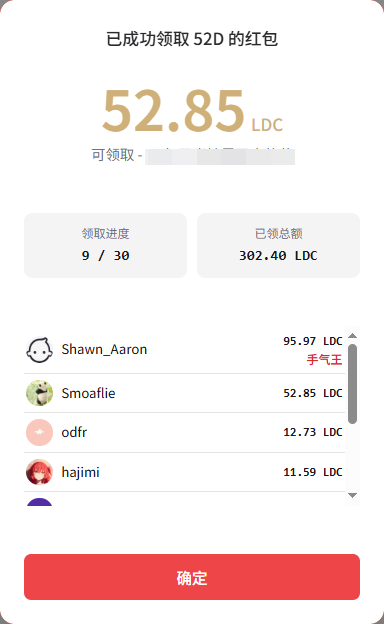Click the 已领总额 302.40 LDC card
The height and width of the screenshot is (624, 384).
click(x=279, y=246)
